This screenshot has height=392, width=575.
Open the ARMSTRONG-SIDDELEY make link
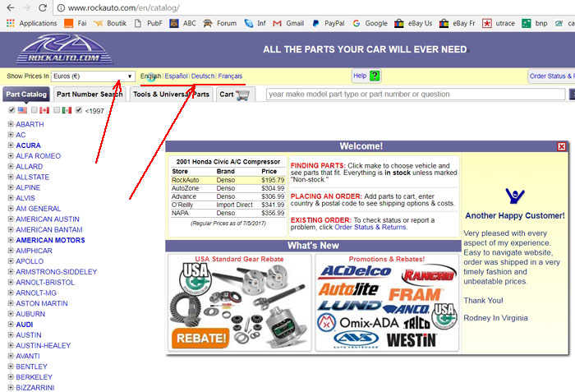pos(56,272)
